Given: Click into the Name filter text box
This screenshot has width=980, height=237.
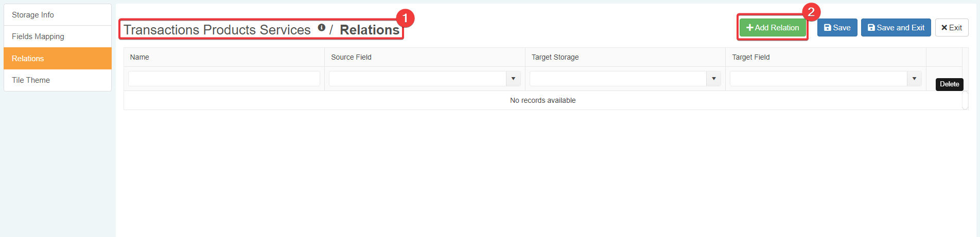Looking at the screenshot, I should tap(224, 79).
